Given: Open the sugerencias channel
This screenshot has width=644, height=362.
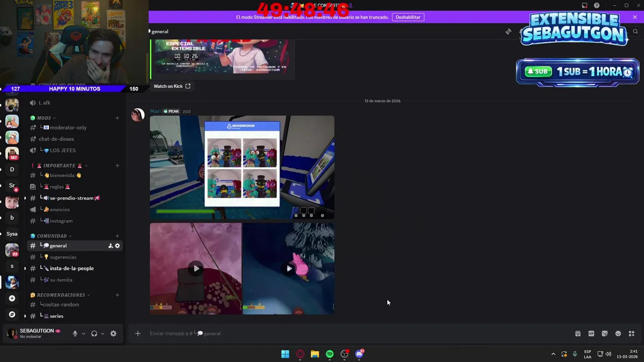Looking at the screenshot, I should click(x=74, y=257).
